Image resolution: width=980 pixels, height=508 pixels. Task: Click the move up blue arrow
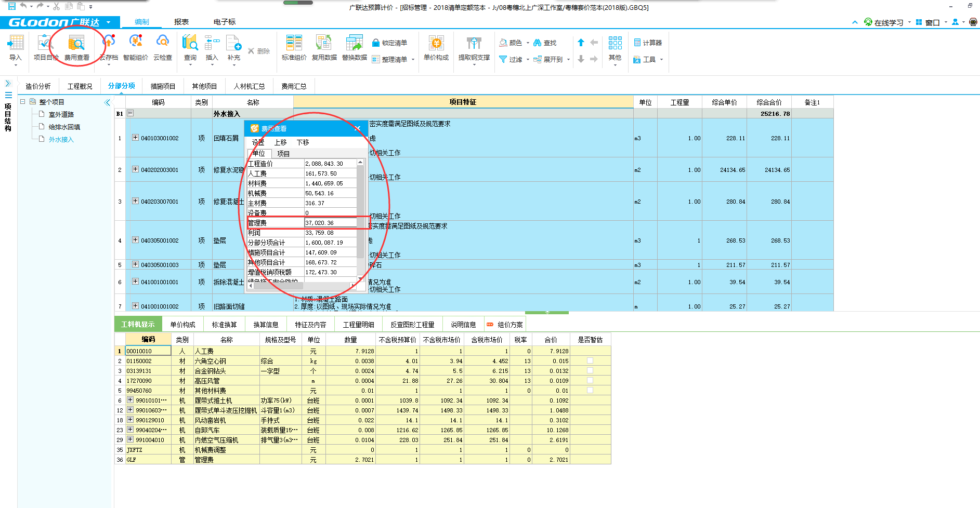point(581,43)
